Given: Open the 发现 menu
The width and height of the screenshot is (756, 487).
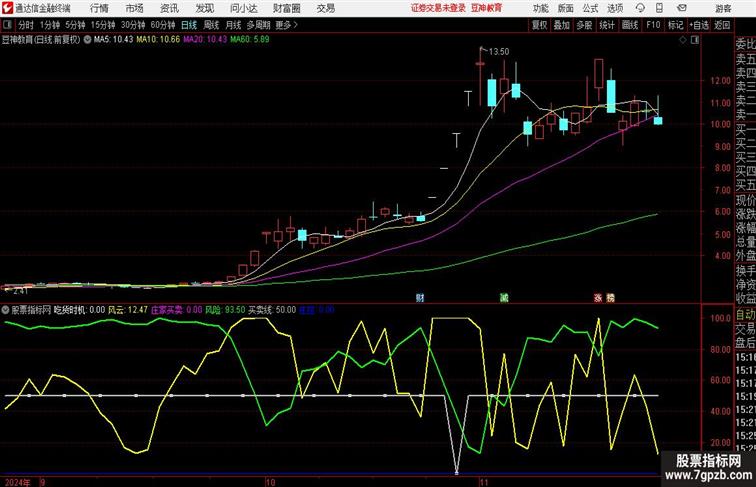Looking at the screenshot, I should point(204,8).
